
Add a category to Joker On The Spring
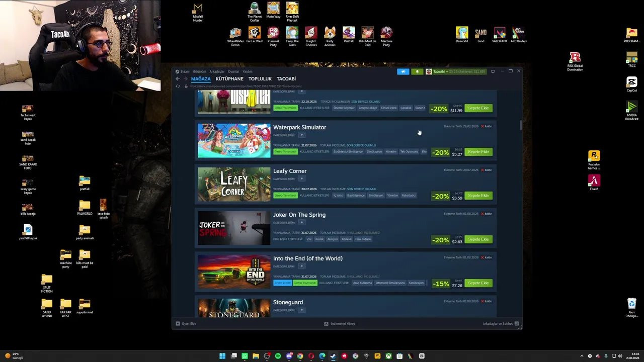pos(301,223)
